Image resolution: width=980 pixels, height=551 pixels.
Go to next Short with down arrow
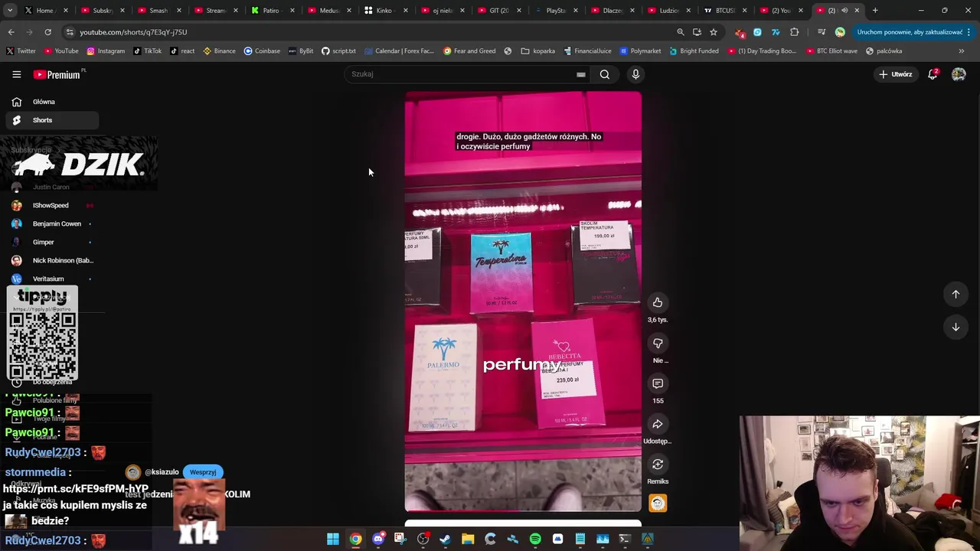click(x=955, y=327)
